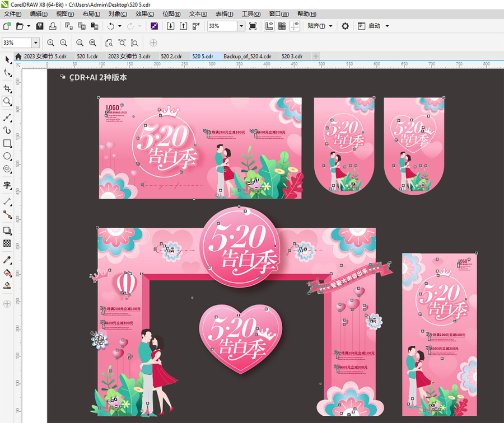Undo the last action
The height and width of the screenshot is (423, 504).
pyautogui.click(x=111, y=26)
